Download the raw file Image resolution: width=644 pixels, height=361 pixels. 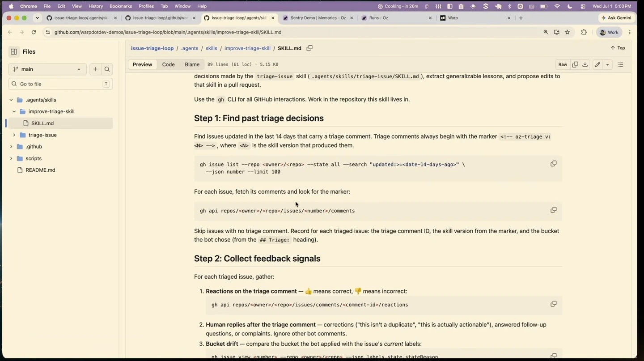coord(585,64)
